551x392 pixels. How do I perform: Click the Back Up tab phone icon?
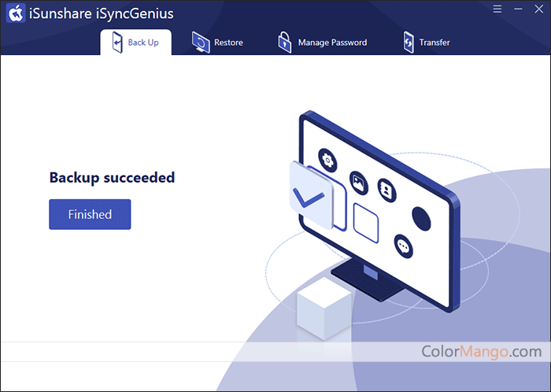(117, 43)
